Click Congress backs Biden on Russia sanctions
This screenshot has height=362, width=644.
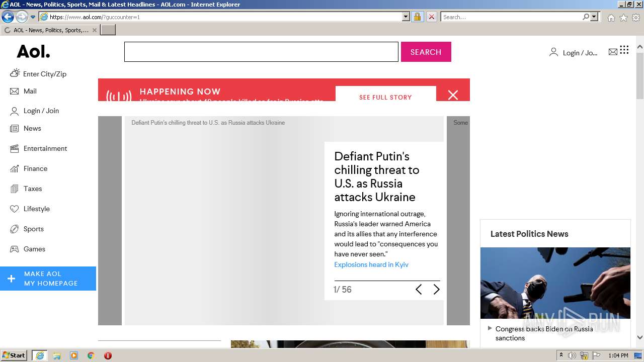(x=544, y=333)
